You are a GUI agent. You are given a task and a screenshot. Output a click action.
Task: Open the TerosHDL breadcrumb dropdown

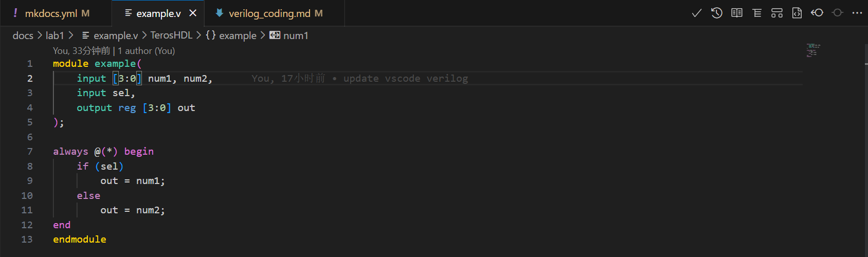point(171,35)
